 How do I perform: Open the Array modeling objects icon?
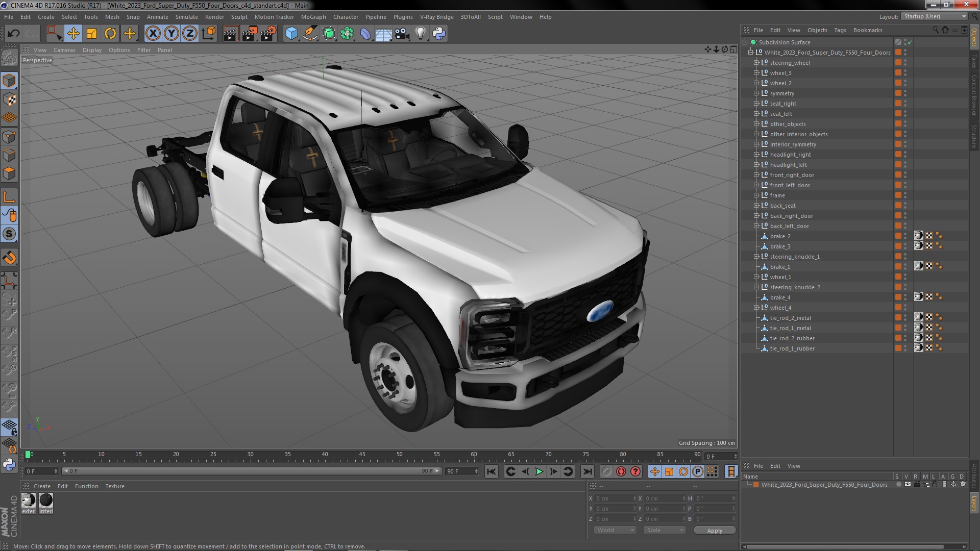[347, 34]
